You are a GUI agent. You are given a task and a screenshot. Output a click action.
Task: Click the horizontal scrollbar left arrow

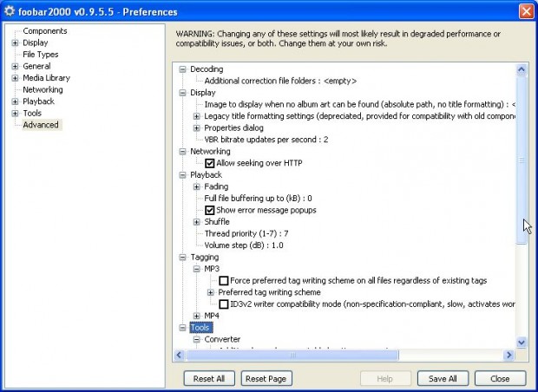pyautogui.click(x=179, y=355)
